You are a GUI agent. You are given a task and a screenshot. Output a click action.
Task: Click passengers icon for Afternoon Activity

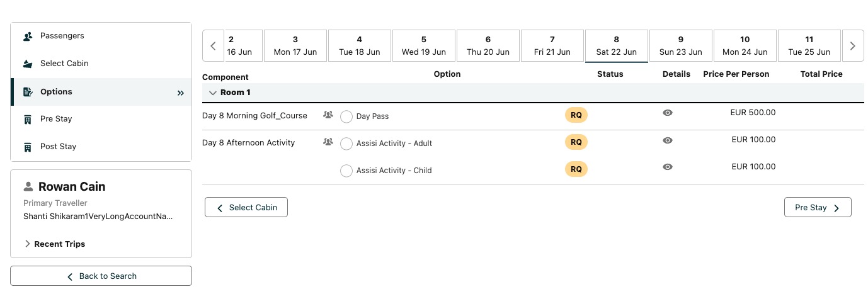328,142
